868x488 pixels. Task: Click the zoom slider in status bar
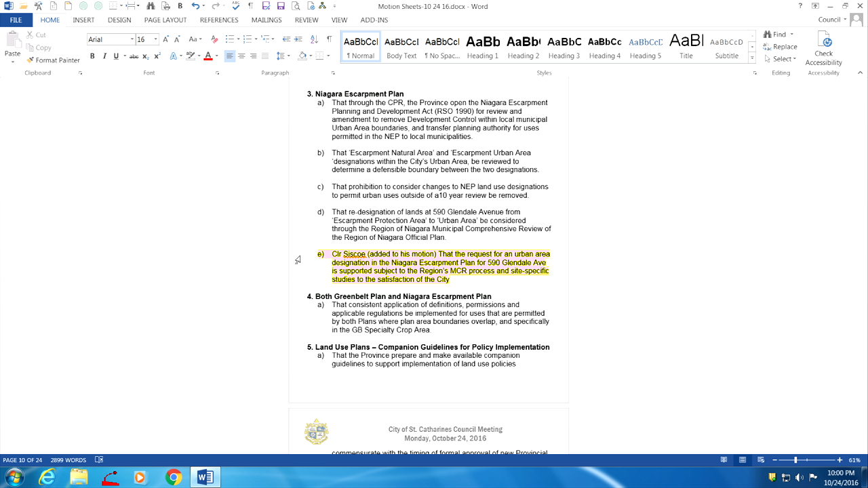point(806,460)
